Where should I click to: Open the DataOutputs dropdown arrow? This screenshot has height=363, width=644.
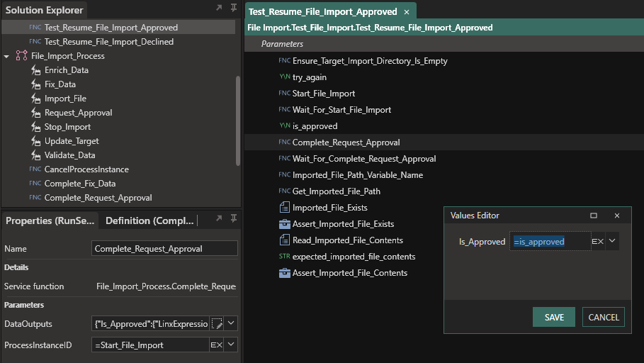(x=231, y=323)
